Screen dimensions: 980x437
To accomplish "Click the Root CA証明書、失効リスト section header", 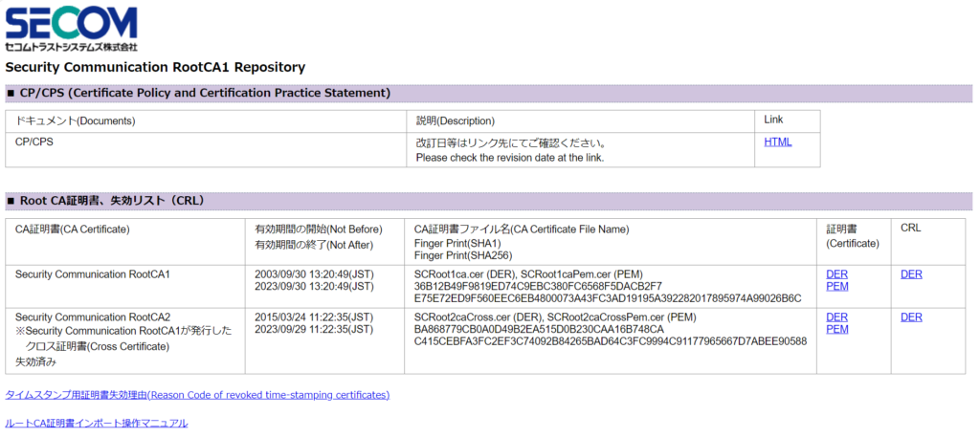I will pos(489,201).
